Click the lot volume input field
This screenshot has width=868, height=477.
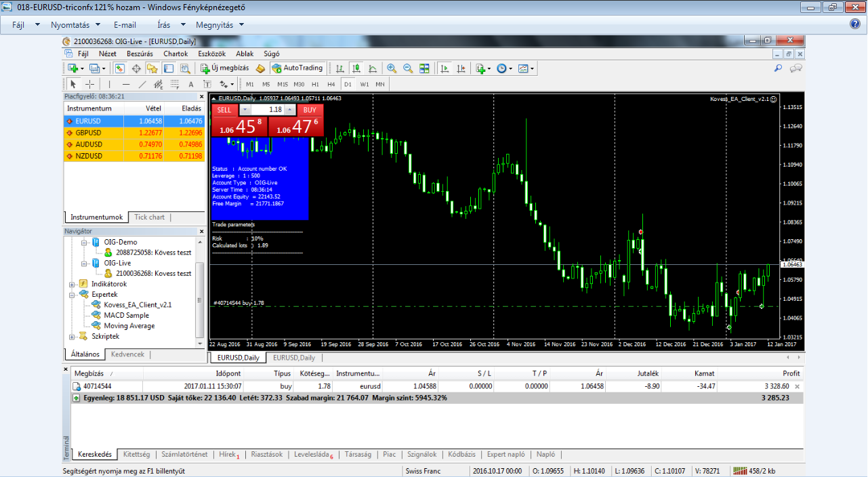tap(268, 110)
